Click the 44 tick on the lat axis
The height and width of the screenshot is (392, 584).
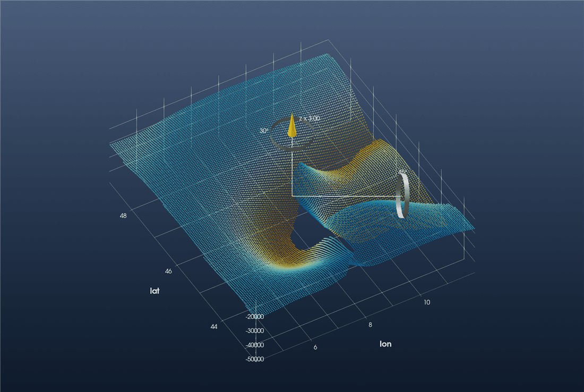tap(214, 326)
